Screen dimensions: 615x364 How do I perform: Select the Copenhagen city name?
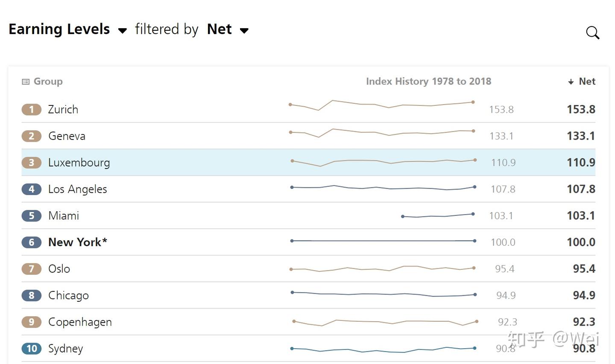pyautogui.click(x=80, y=322)
